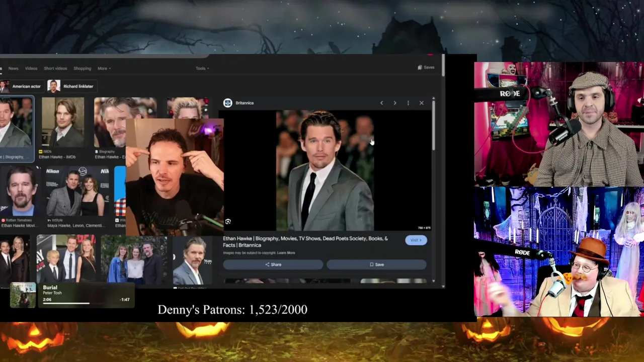Image resolution: width=644 pixels, height=362 pixels.
Task: Expand the More dropdown in search tabs
Action: tap(104, 68)
